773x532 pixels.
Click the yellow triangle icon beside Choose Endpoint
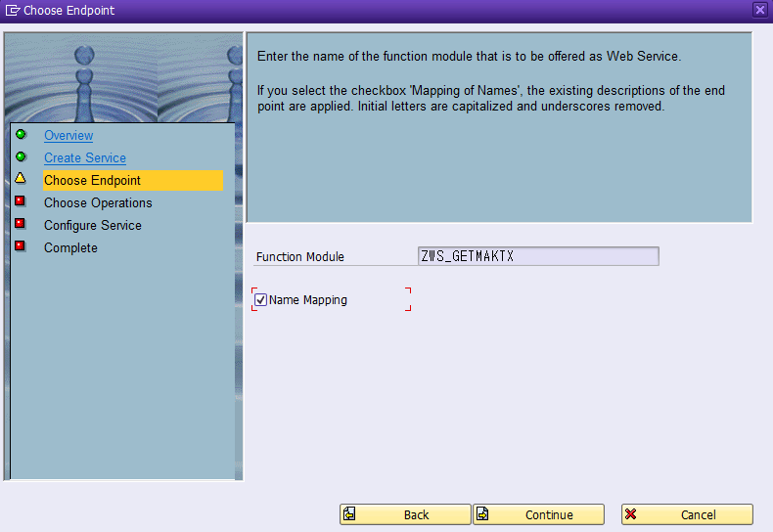[x=21, y=178]
